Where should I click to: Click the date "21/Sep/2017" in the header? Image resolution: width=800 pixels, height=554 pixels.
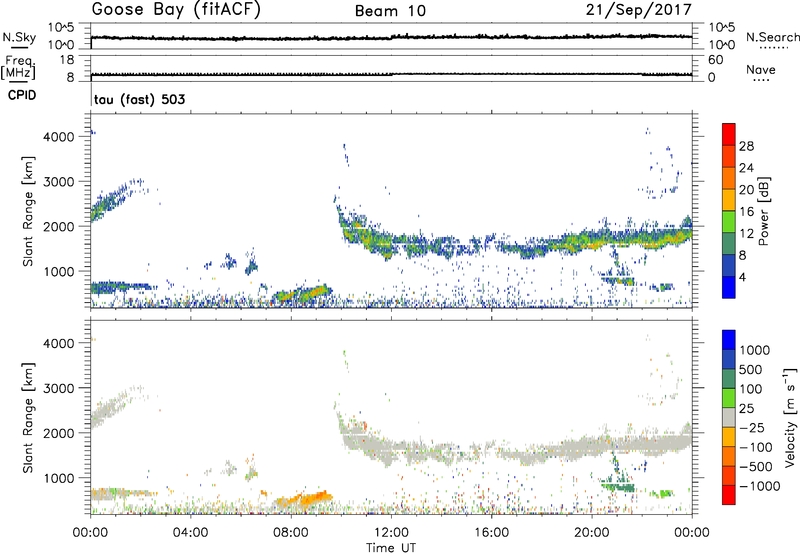(639, 10)
